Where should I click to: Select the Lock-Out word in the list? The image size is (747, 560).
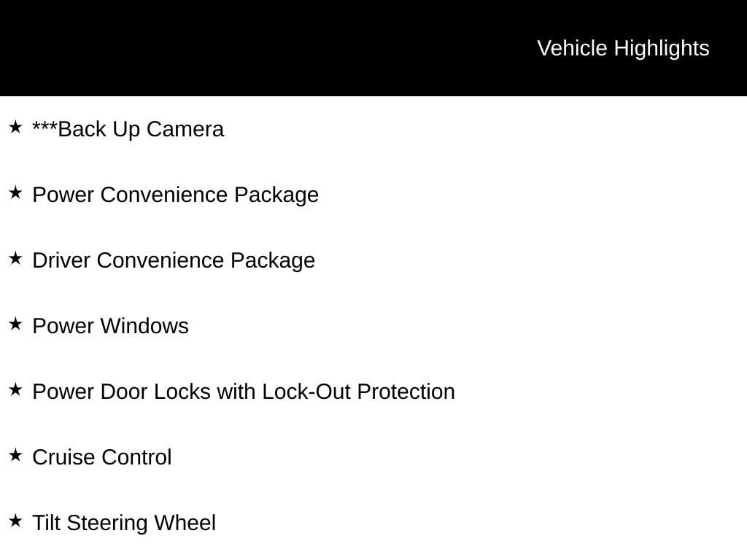pyautogui.click(x=306, y=392)
